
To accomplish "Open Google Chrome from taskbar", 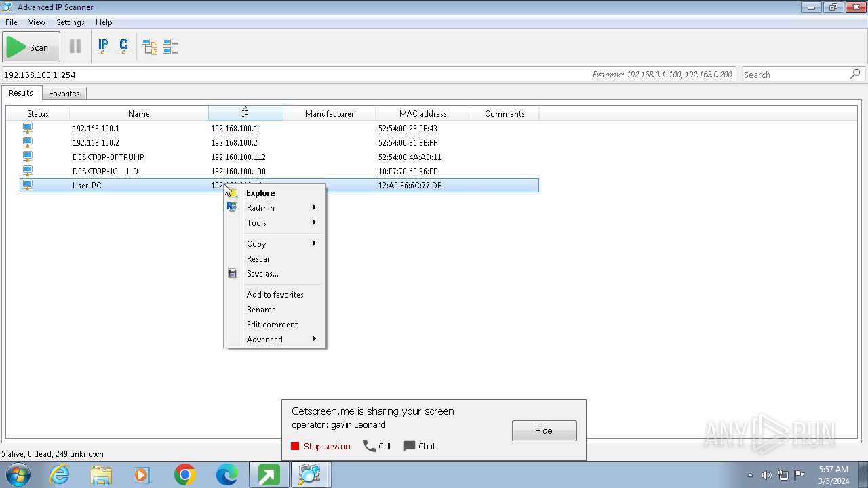I will click(184, 474).
